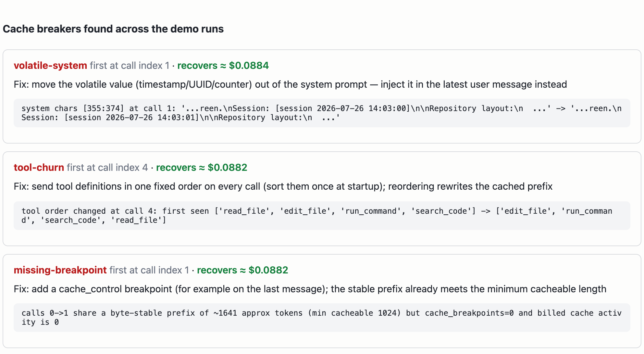The image size is (644, 354).
Task: Click the fix text about sending tool definitions in fixed order
Action: click(283, 186)
